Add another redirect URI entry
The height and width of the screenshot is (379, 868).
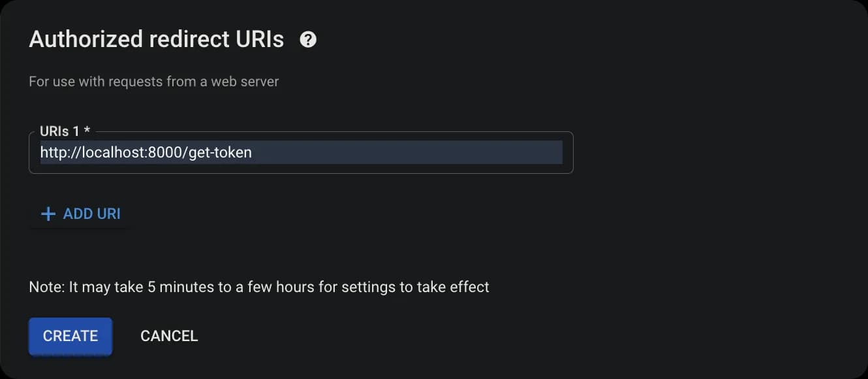click(x=80, y=214)
